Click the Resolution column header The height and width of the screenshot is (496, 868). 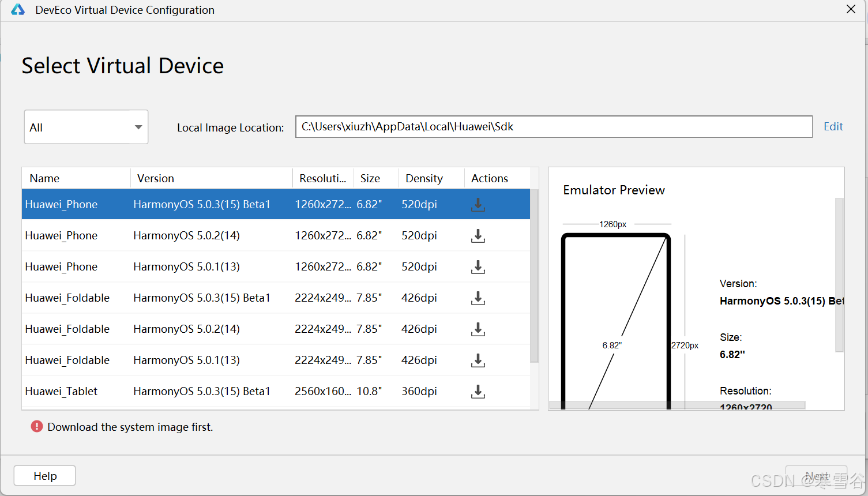[323, 178]
